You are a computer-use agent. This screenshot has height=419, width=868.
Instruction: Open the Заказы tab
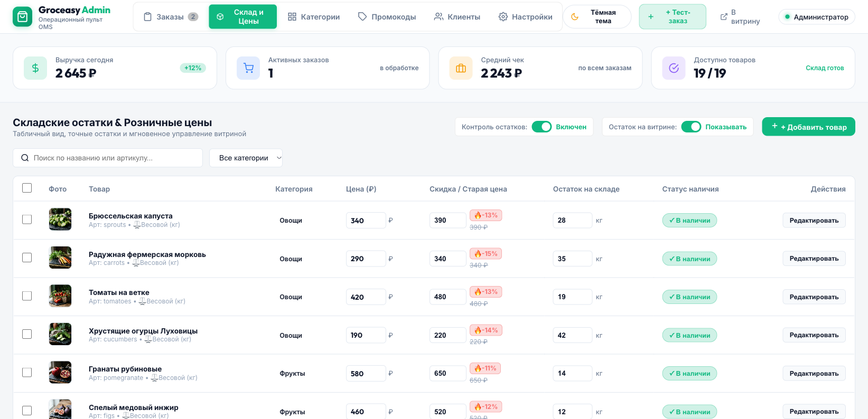(x=171, y=17)
